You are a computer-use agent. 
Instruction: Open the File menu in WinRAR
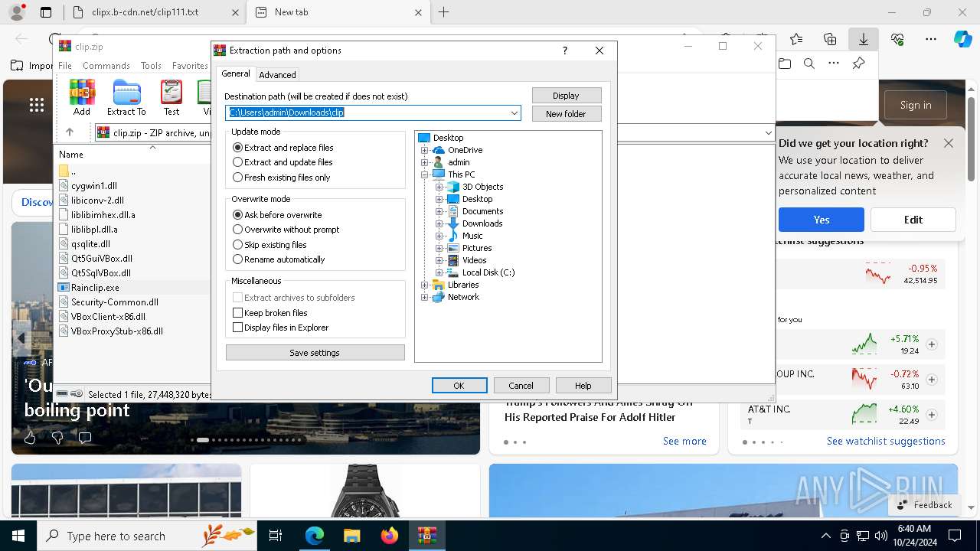(x=65, y=66)
